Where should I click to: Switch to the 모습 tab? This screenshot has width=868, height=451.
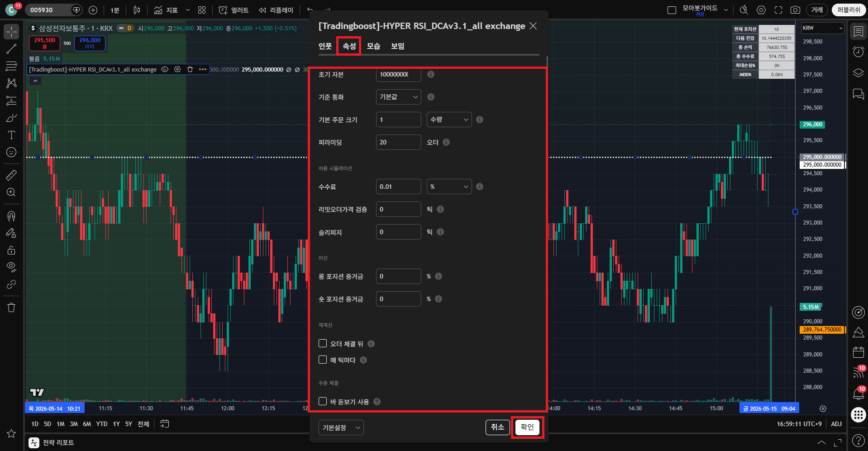[373, 46]
